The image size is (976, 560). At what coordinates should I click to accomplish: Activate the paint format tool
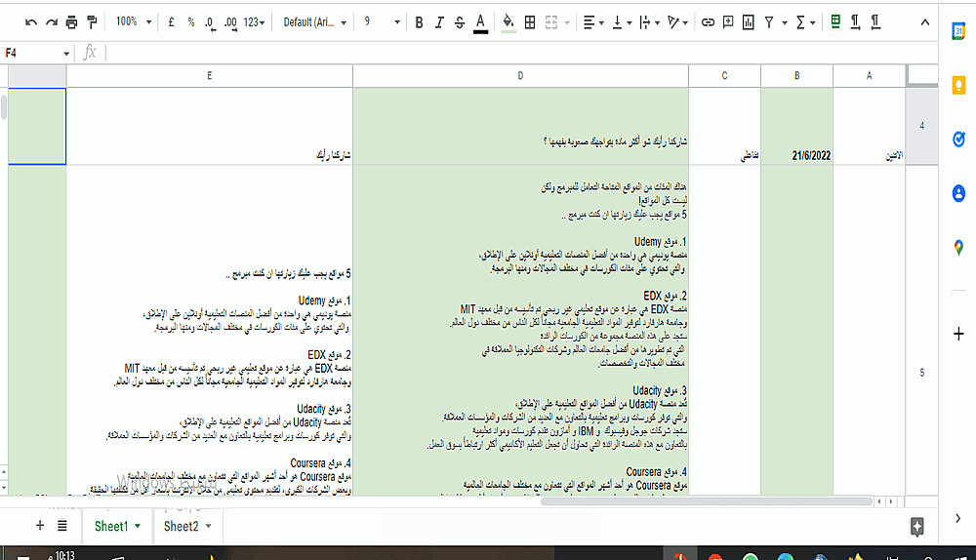click(92, 22)
